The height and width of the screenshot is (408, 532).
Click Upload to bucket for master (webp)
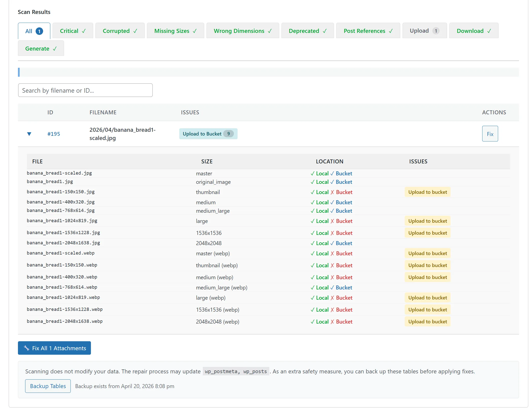coord(427,253)
